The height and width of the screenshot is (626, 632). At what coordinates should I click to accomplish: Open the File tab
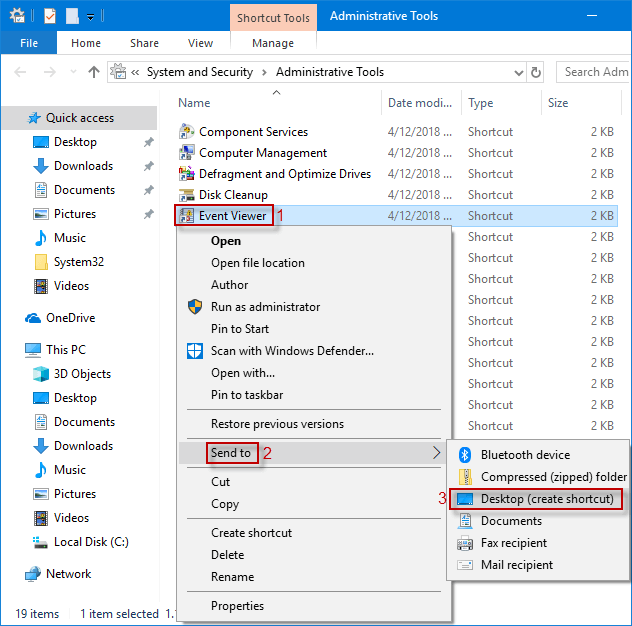[x=29, y=43]
